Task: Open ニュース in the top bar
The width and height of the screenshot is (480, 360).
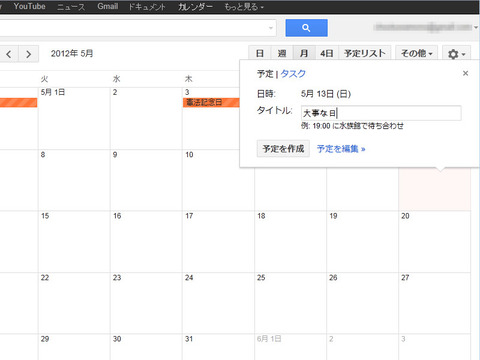Action: (71, 7)
